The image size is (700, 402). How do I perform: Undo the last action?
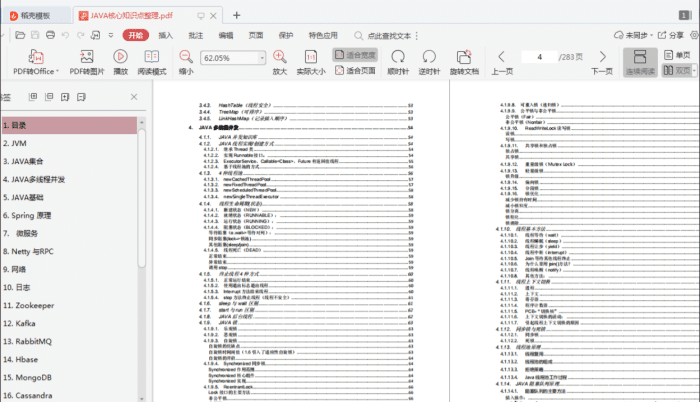65,35
